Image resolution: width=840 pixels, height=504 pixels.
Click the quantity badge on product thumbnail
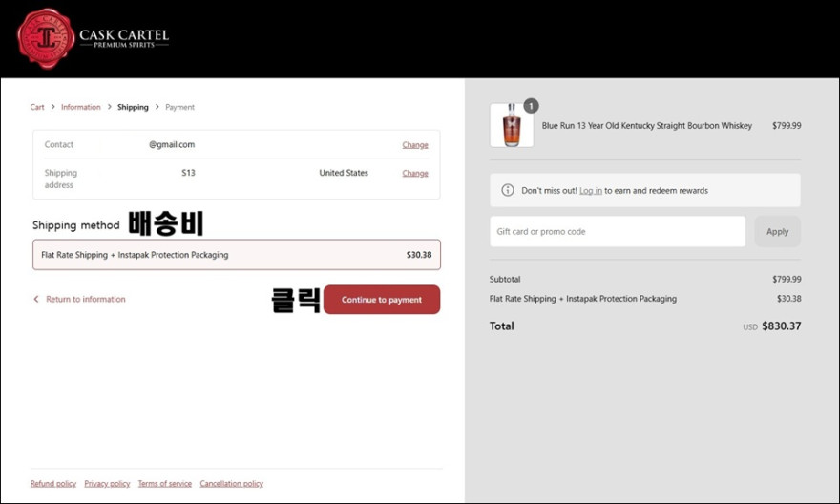531,106
